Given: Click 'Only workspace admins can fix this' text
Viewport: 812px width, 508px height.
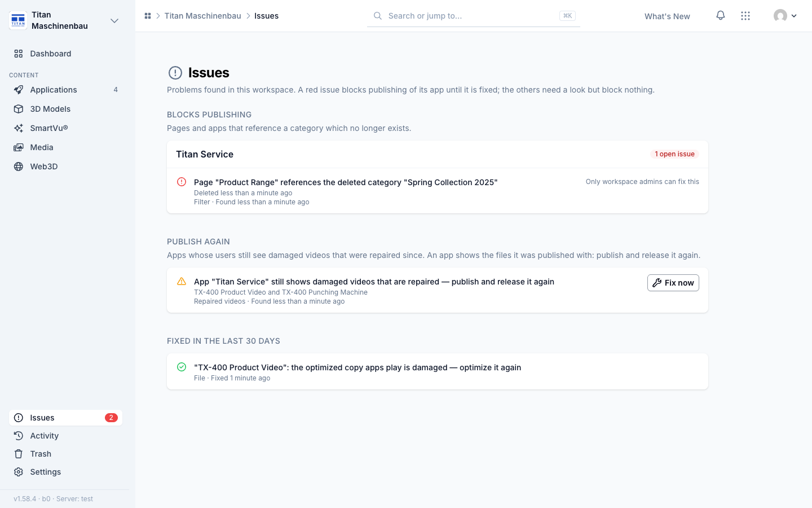Looking at the screenshot, I should coord(642,182).
